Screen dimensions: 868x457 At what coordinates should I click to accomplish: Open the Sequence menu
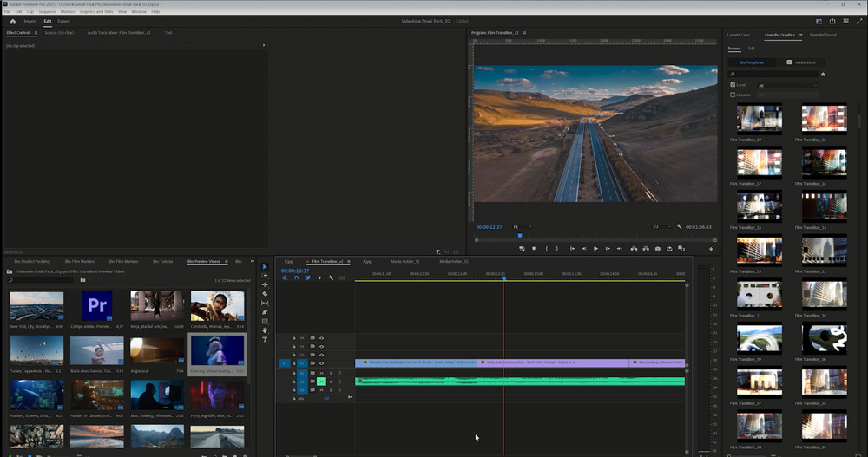point(47,11)
